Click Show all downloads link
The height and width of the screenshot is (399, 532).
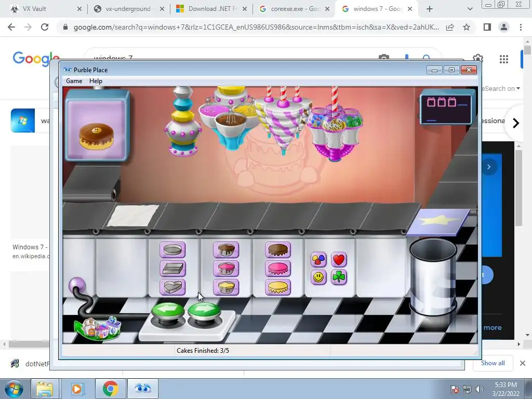(x=493, y=363)
